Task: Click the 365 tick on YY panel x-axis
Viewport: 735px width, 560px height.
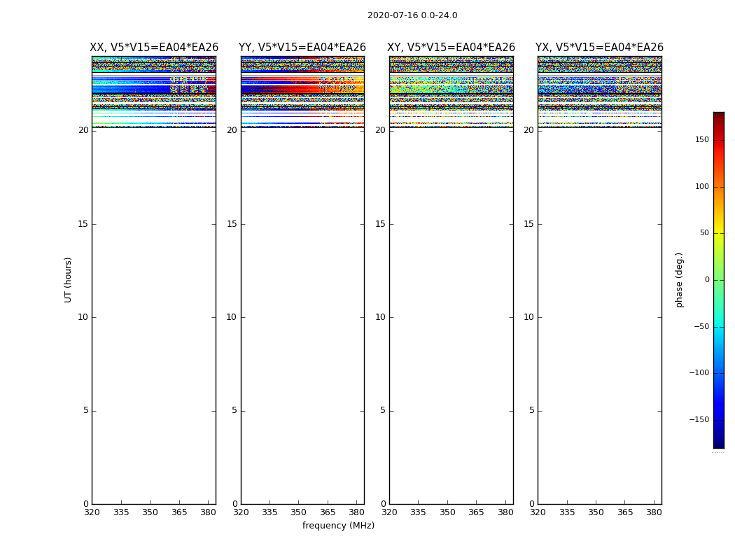Action: [328, 512]
